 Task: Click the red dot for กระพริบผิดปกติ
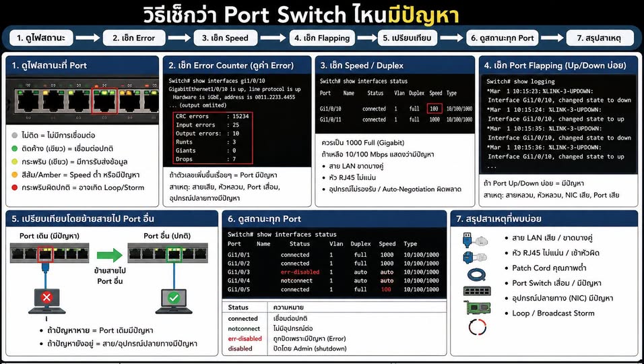tap(15, 188)
